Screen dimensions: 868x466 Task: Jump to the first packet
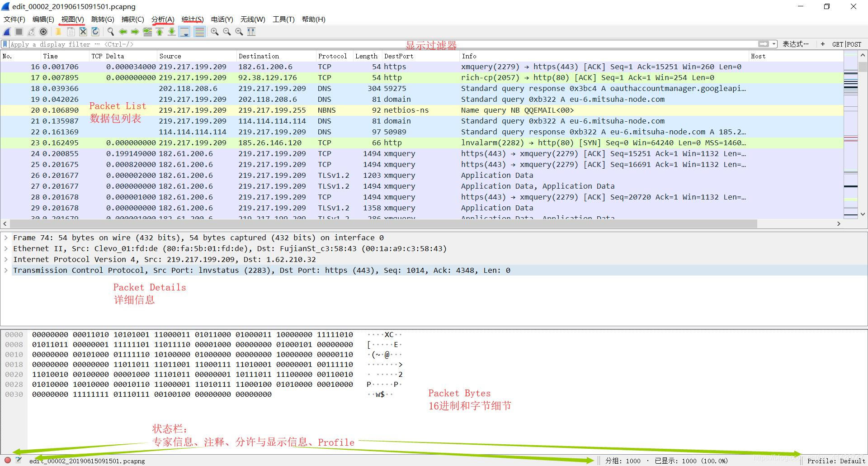160,32
